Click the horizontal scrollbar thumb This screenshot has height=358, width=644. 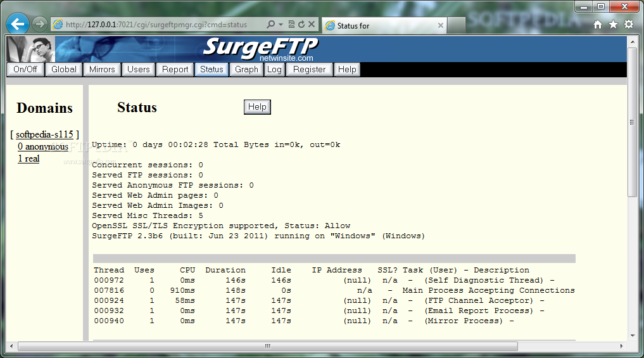click(268, 346)
